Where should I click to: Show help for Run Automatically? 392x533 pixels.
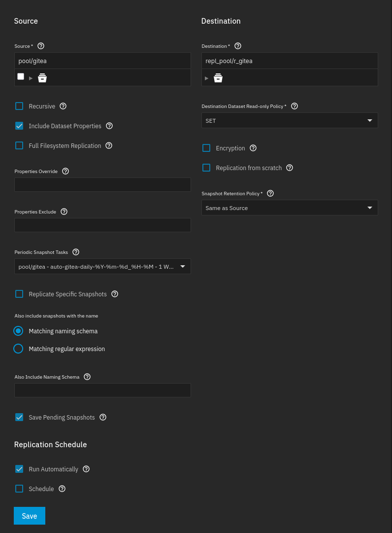pyautogui.click(x=86, y=469)
